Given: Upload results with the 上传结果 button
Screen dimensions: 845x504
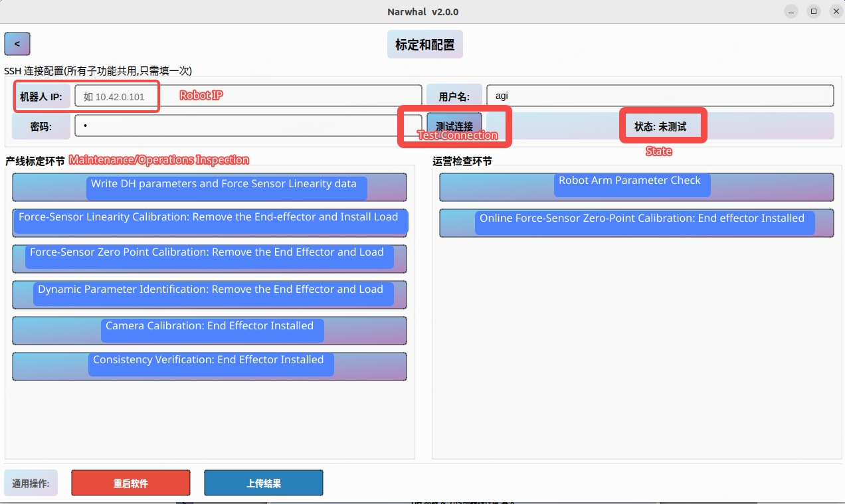Looking at the screenshot, I should click(264, 483).
